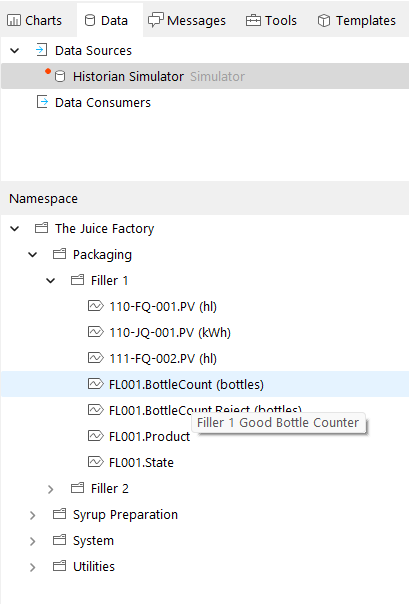
Task: Collapse the Data Sources node
Action: [x=15, y=50]
